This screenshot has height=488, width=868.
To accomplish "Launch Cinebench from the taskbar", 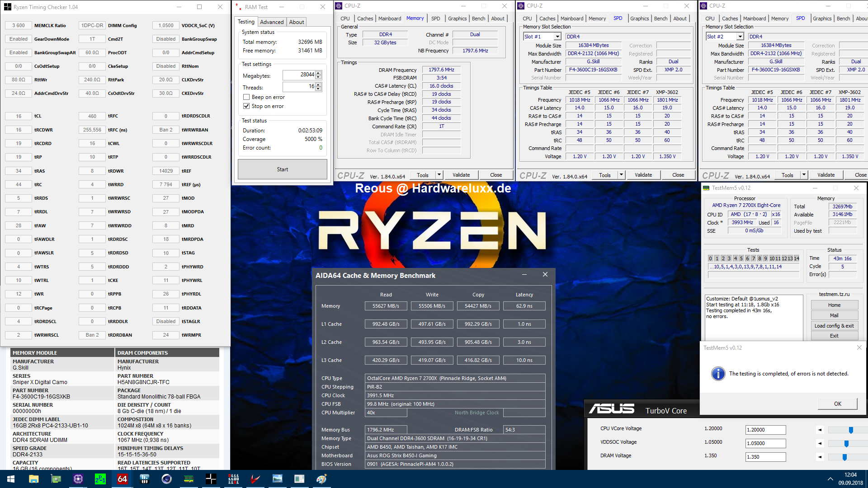I will coord(167,479).
